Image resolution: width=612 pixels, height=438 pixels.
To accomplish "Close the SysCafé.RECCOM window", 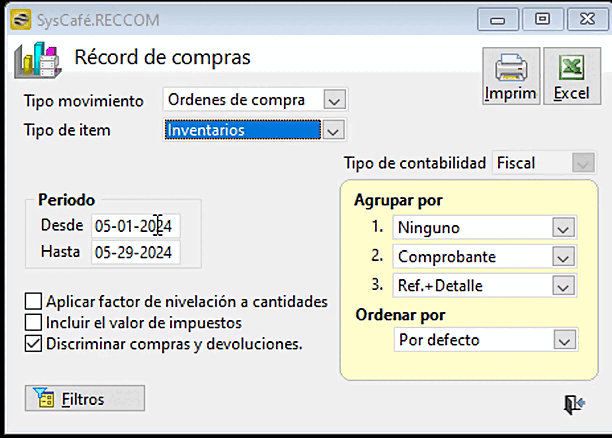I will click(585, 18).
